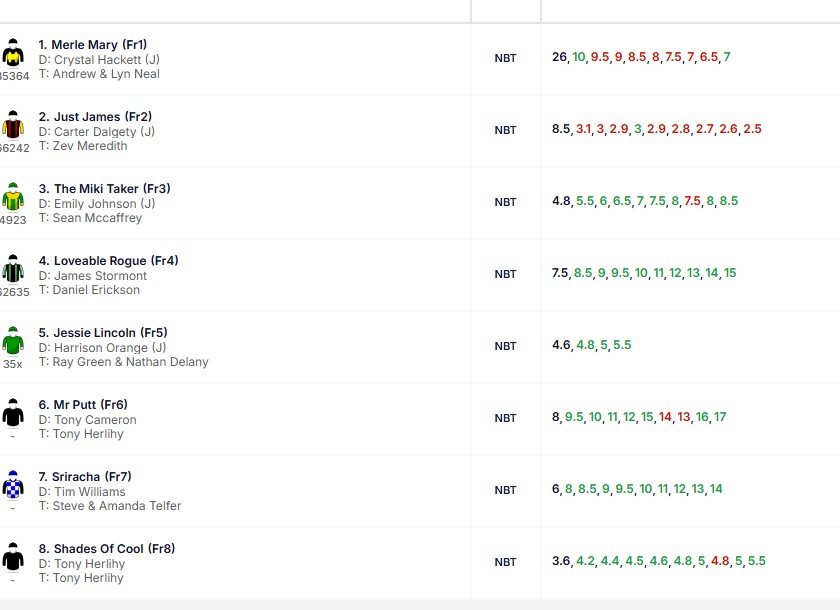Image resolution: width=840 pixels, height=610 pixels.
Task: Click Just James' maroon and gold silks icon
Action: pyautogui.click(x=13, y=125)
